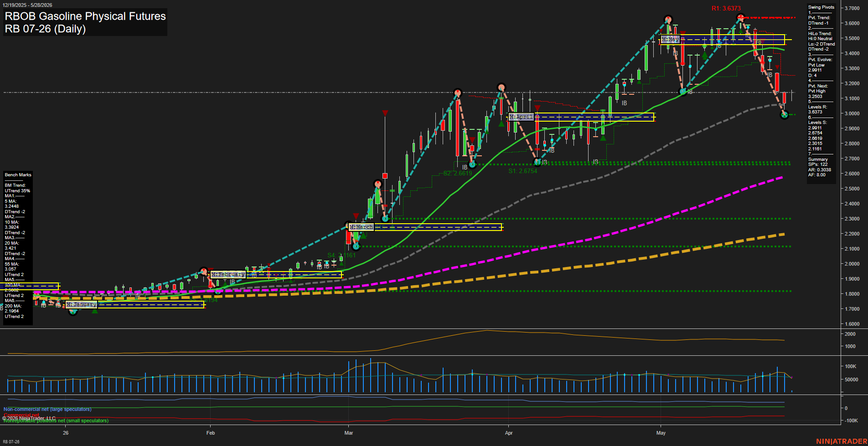Select the M:May monthly range label
Viewport: 868px width, 446px height.
[x=670, y=40]
